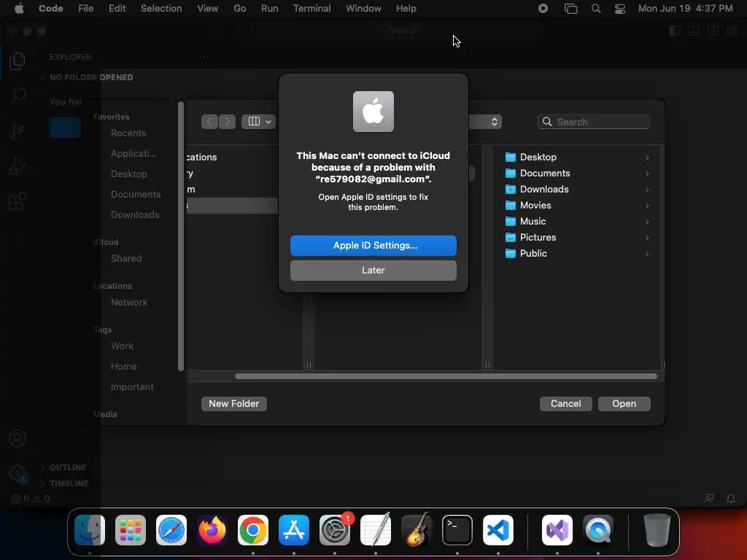
Task: Launch Google Chrome from the Dock
Action: point(253,530)
